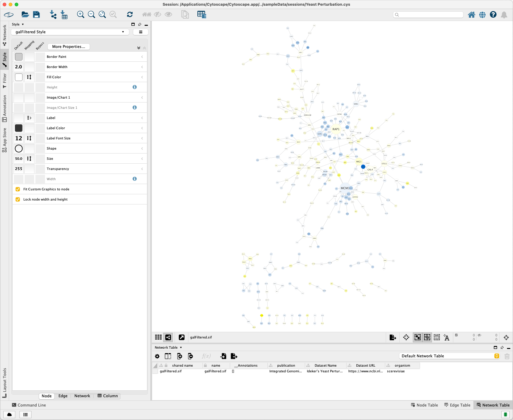Click the Label Color default swatch

[19, 128]
